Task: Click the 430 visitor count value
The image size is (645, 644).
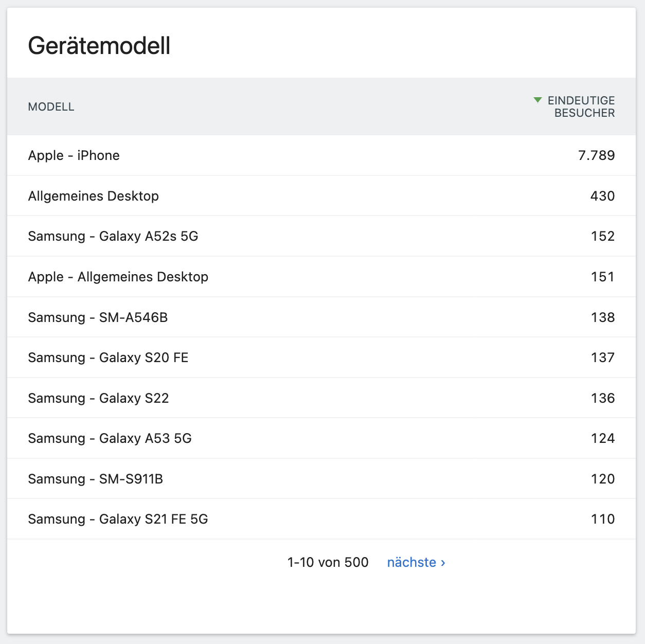Action: point(602,196)
